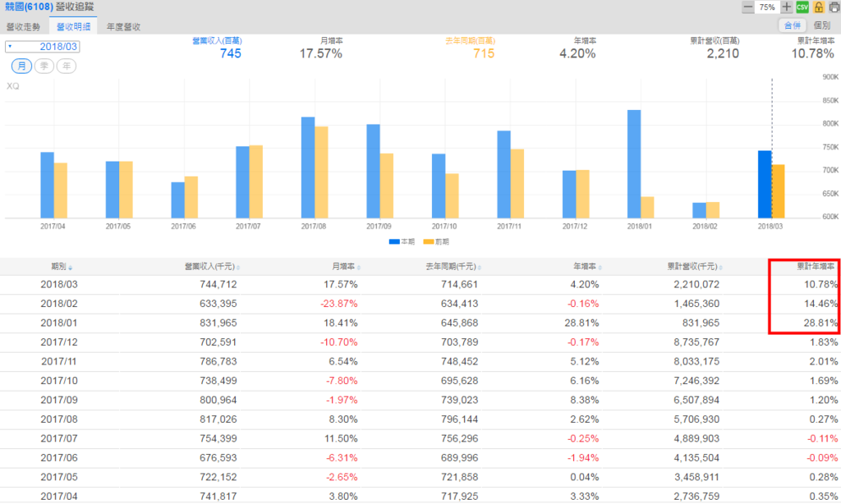The image size is (841, 504).
Task: Sort the table by 月增率 column
Action: coord(346,267)
